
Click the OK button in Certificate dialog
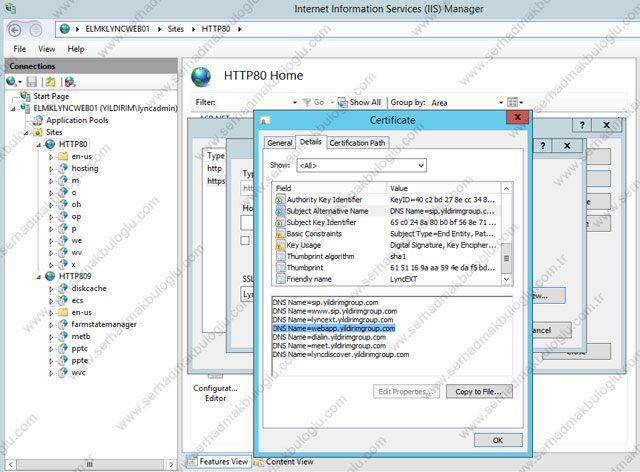[x=498, y=440]
